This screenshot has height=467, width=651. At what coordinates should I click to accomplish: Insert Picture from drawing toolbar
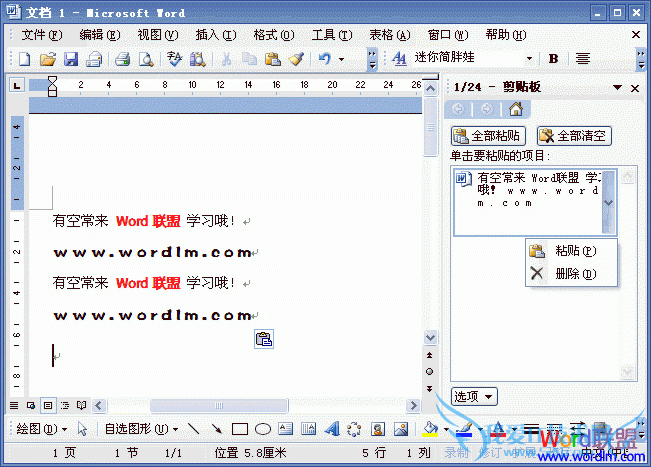pyautogui.click(x=401, y=429)
